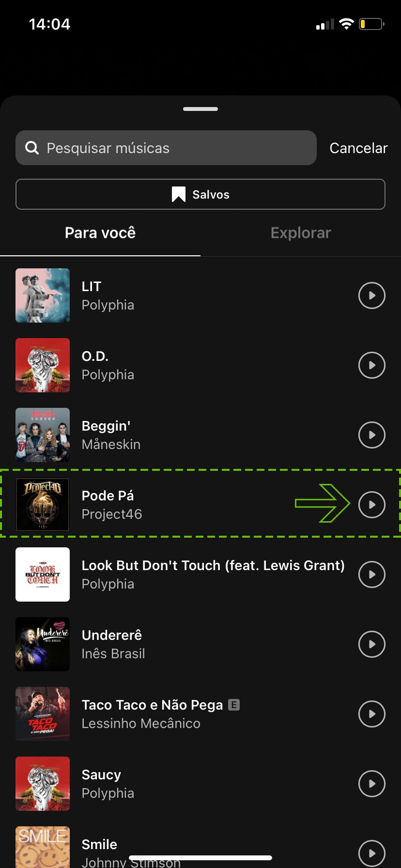Image resolution: width=401 pixels, height=868 pixels.
Task: Play preview of LIT by Polyphia
Action: pyautogui.click(x=371, y=295)
